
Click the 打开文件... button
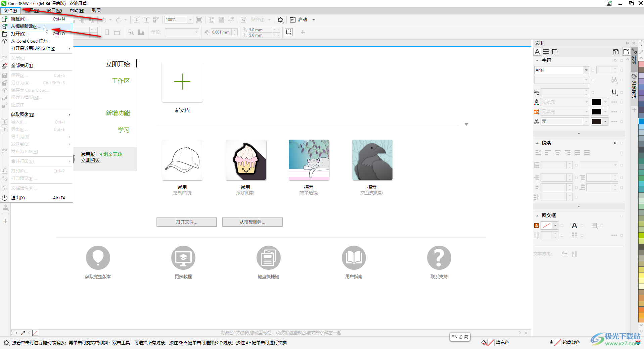coord(187,222)
